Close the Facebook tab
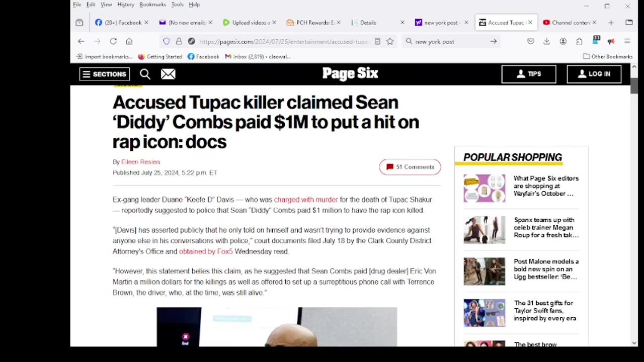This screenshot has width=644, height=362. point(146,23)
